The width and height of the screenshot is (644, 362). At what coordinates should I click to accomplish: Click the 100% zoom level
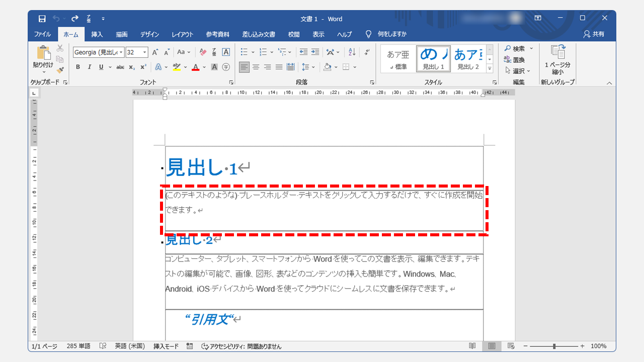tap(598, 346)
